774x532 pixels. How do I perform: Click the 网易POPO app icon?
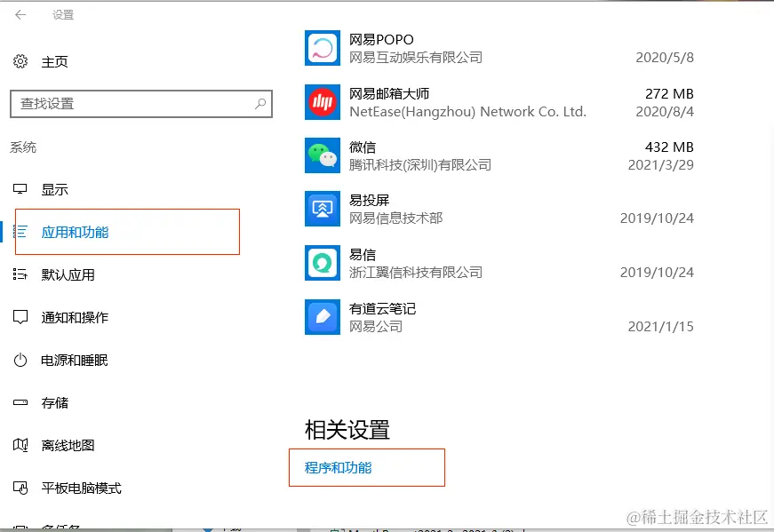click(323, 48)
